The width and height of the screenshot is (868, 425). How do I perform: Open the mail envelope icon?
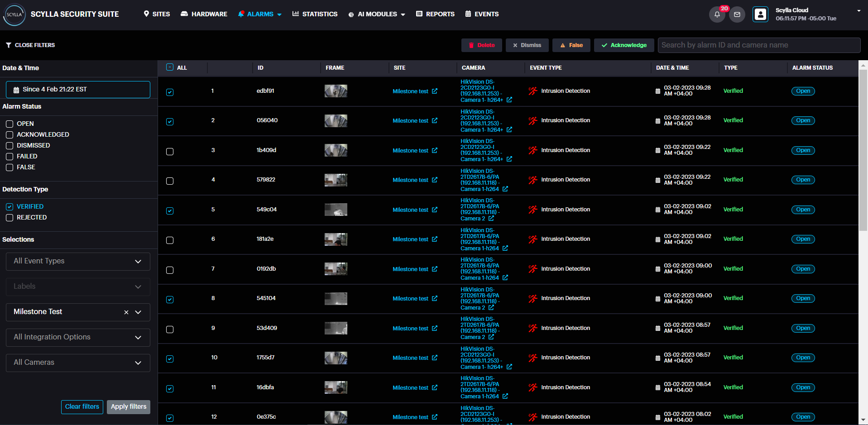(x=737, y=14)
